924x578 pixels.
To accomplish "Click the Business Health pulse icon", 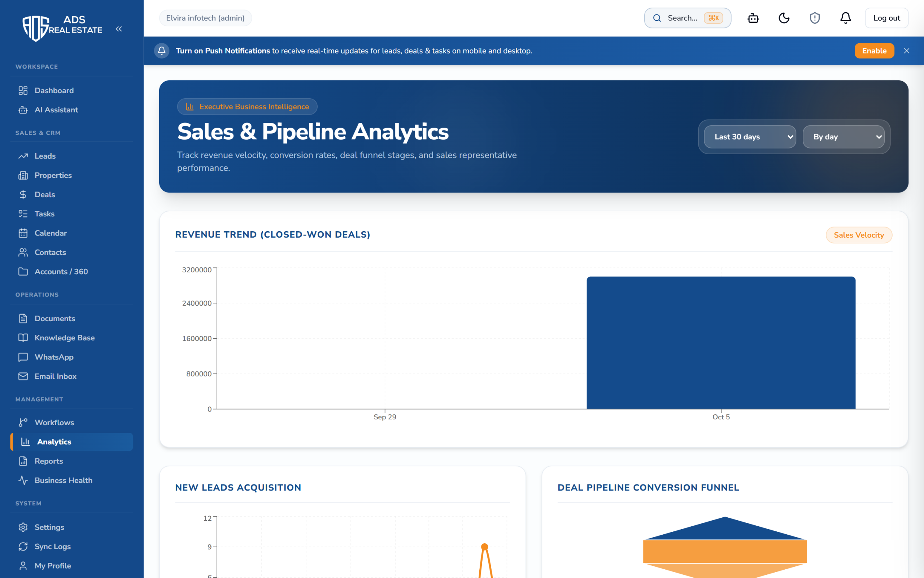I will coord(23,480).
